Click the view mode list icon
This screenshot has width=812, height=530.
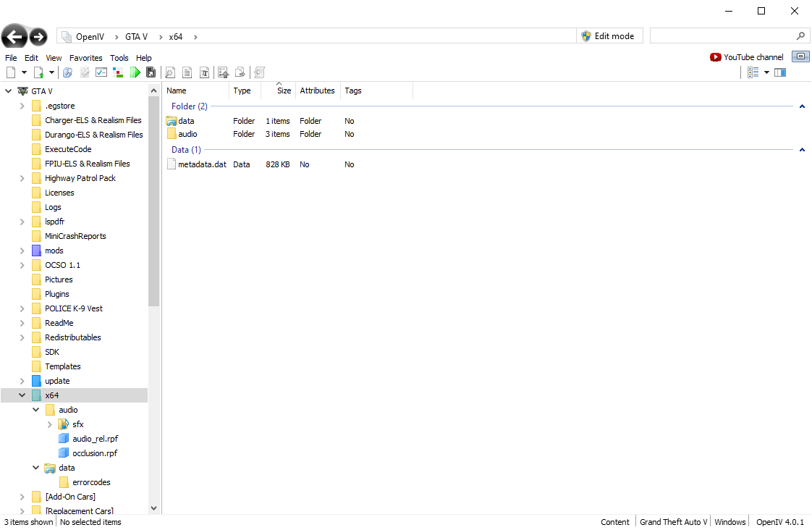(753, 72)
